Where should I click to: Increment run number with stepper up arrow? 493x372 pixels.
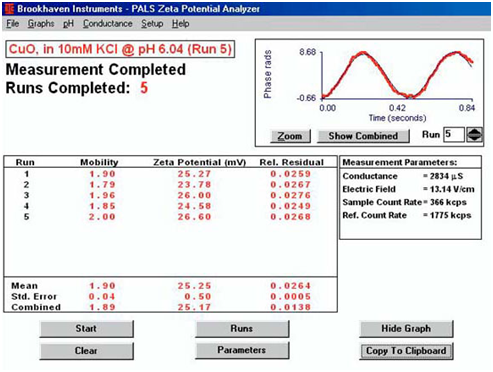click(x=474, y=131)
